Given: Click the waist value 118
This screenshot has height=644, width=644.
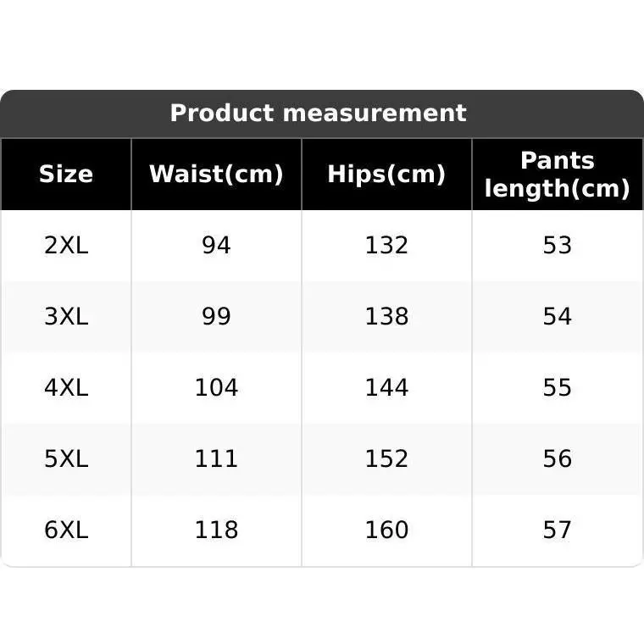Looking at the screenshot, I should pyautogui.click(x=216, y=530).
